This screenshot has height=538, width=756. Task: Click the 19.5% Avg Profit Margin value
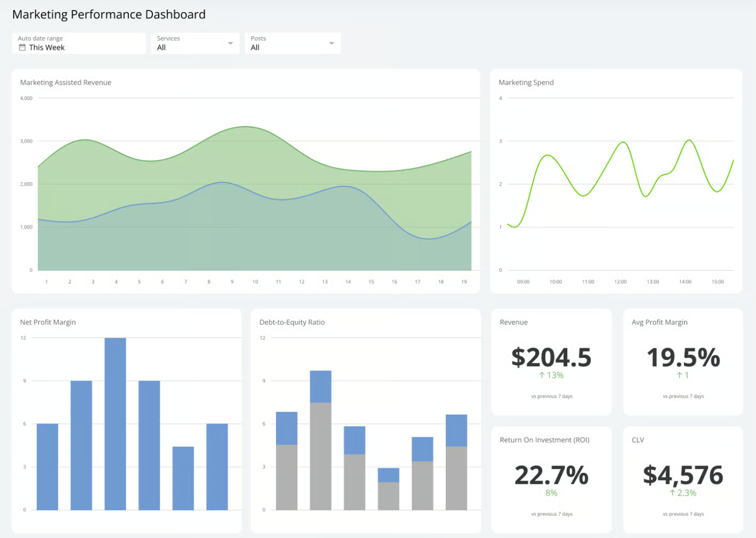pyautogui.click(x=683, y=357)
